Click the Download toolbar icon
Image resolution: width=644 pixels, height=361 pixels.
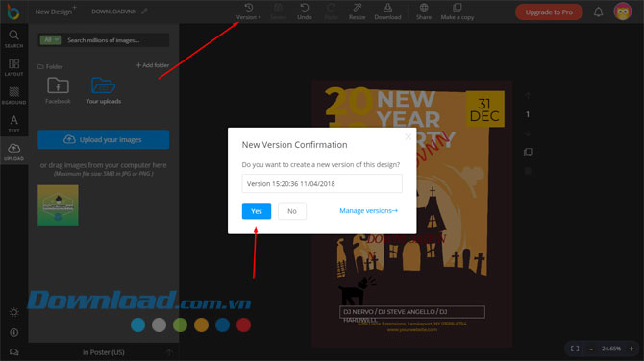(x=387, y=12)
